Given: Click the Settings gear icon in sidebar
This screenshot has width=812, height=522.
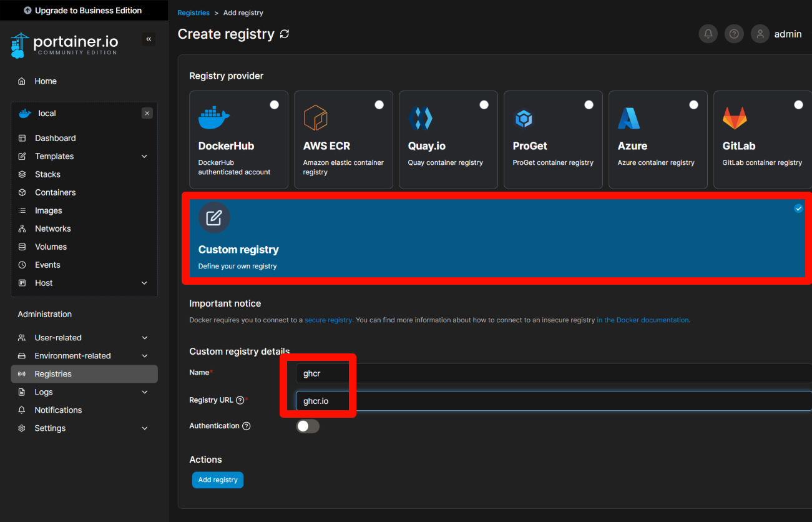Looking at the screenshot, I should (22, 428).
